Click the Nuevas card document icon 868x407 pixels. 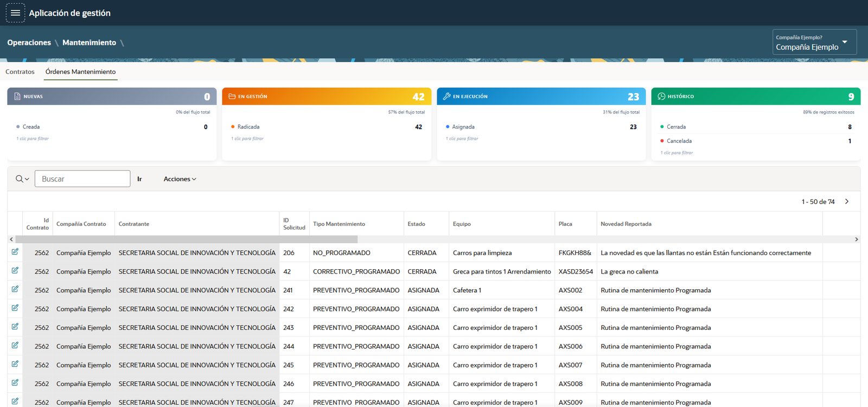click(17, 96)
